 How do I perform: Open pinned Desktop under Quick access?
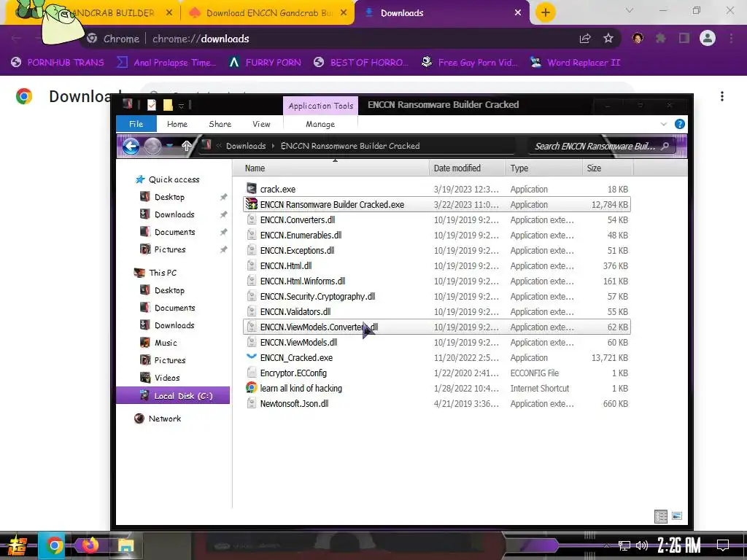point(169,197)
